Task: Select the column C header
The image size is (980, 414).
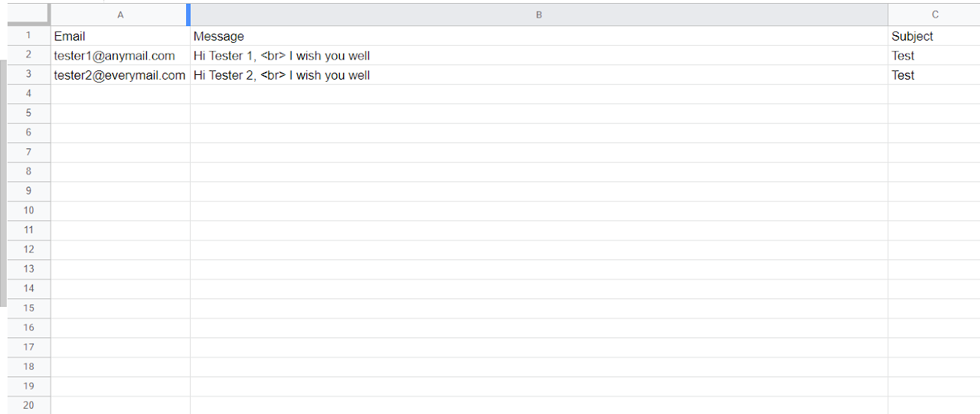Action: pyautogui.click(x=934, y=15)
